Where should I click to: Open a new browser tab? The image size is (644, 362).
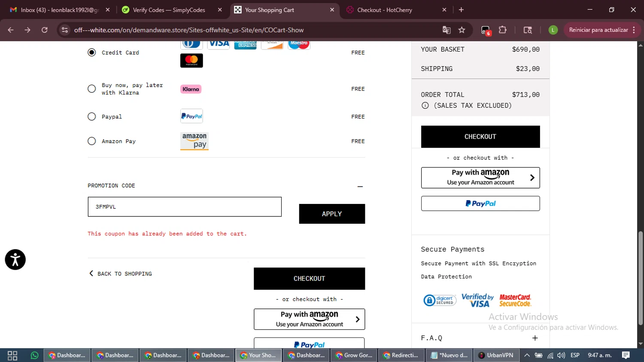tap(461, 10)
